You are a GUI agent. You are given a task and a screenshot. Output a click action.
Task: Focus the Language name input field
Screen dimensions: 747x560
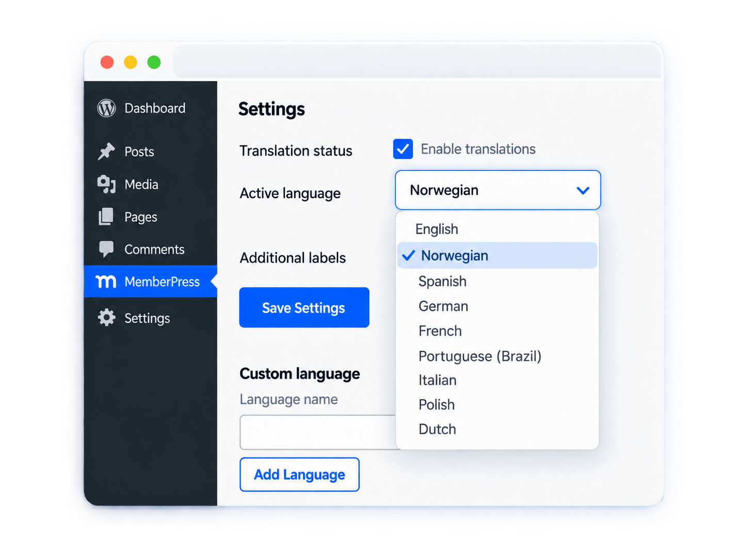tap(318, 432)
